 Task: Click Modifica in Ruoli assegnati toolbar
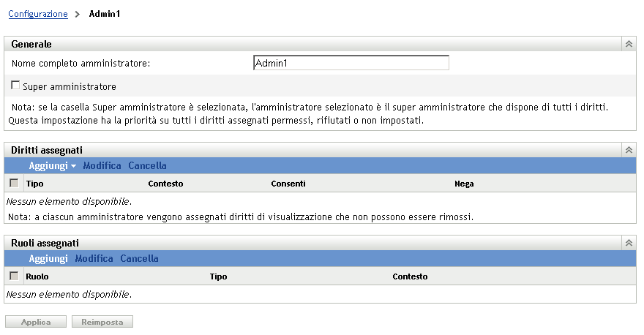tap(94, 259)
